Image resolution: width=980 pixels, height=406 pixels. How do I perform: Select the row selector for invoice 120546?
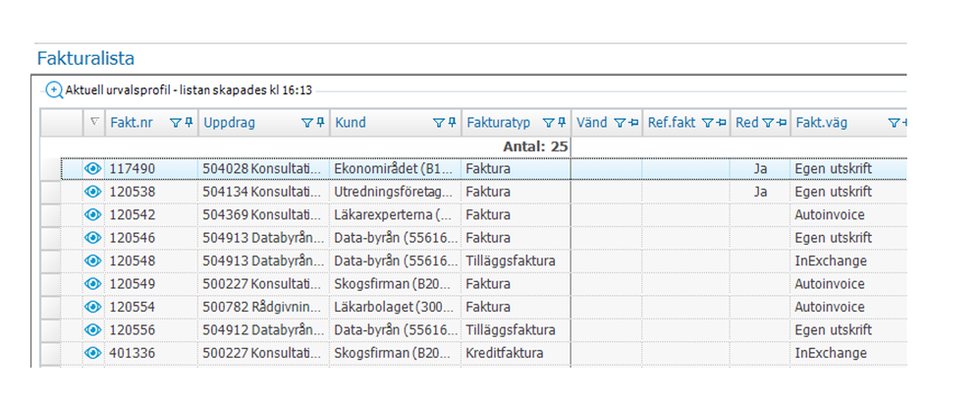(x=50, y=238)
